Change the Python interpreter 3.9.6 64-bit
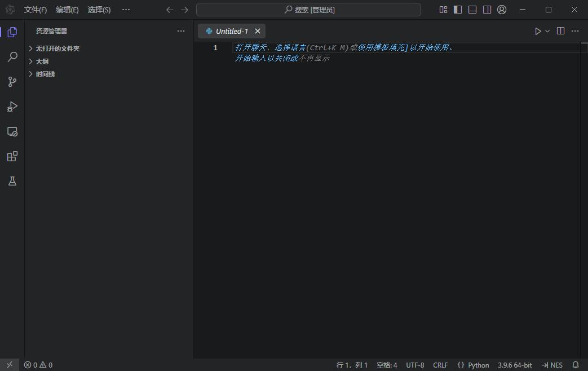 (x=514, y=365)
